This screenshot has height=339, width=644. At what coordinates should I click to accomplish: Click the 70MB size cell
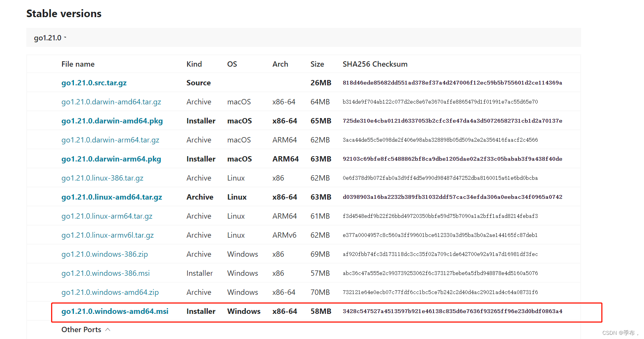pos(320,292)
